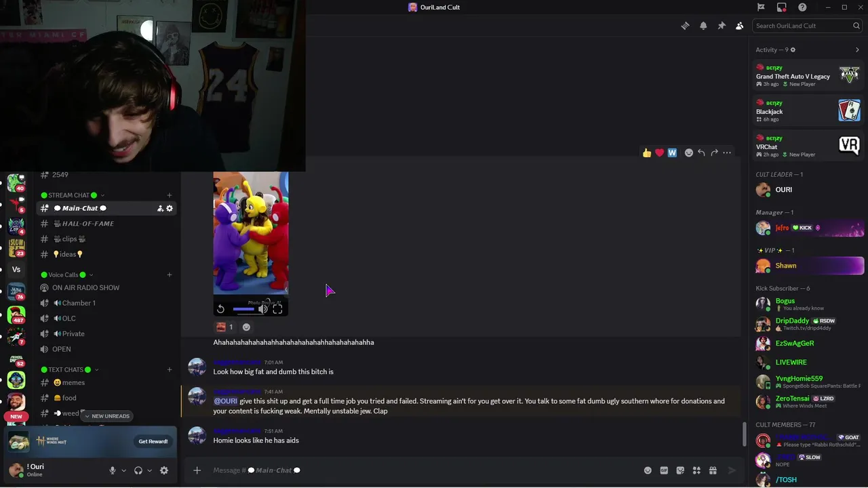Open Activity settings gear
Screen dimensions: 868x488
click(x=793, y=49)
